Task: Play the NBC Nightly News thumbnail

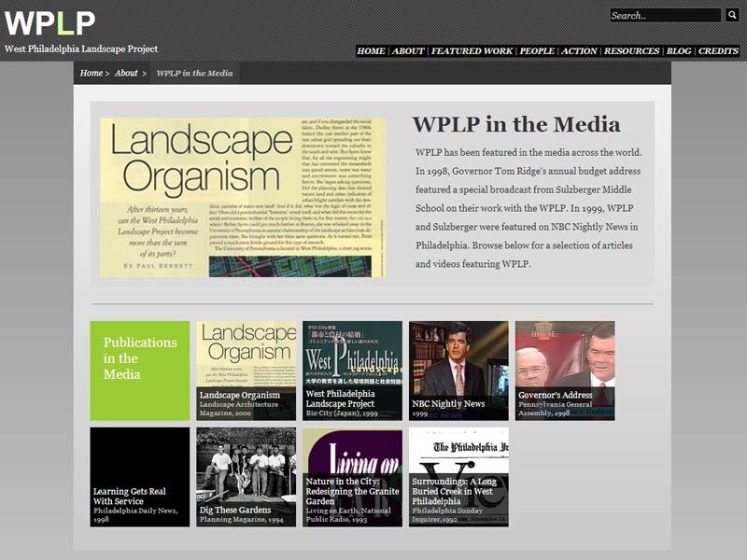Action: [x=458, y=371]
